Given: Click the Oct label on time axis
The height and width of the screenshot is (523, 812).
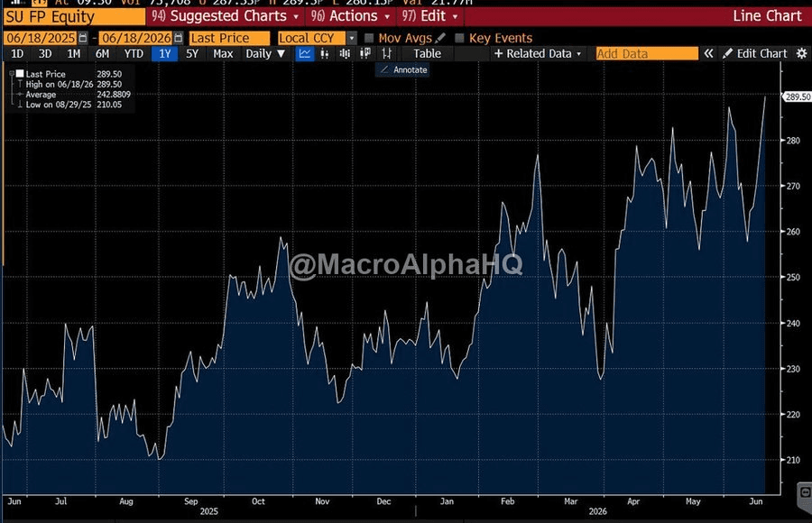Looking at the screenshot, I should tap(258, 501).
